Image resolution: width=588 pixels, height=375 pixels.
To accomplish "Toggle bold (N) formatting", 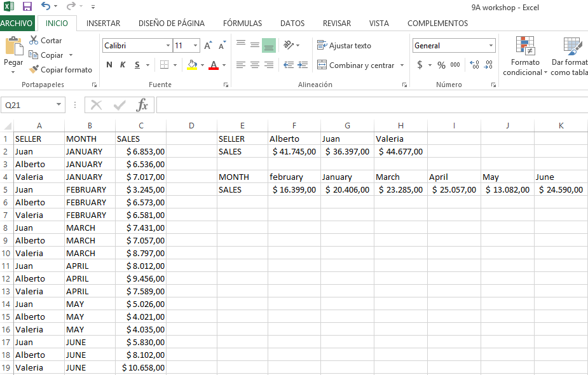I will click(x=109, y=65).
